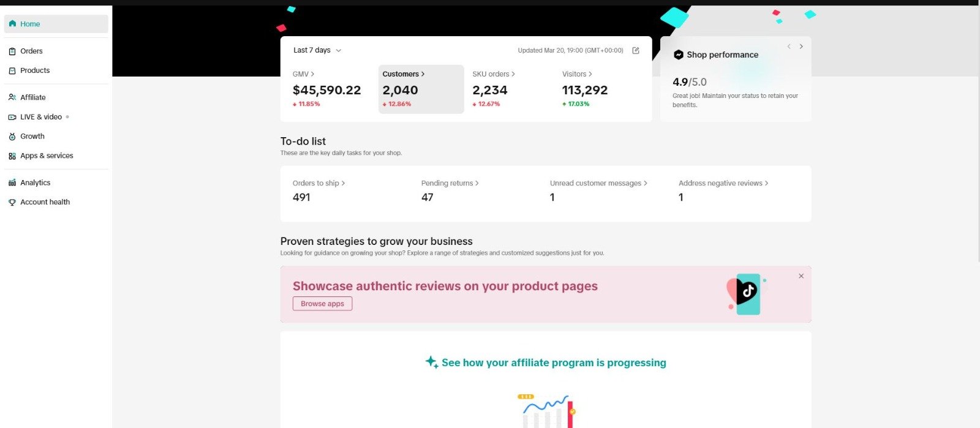Click the $45,590.22 GMV value

[327, 90]
